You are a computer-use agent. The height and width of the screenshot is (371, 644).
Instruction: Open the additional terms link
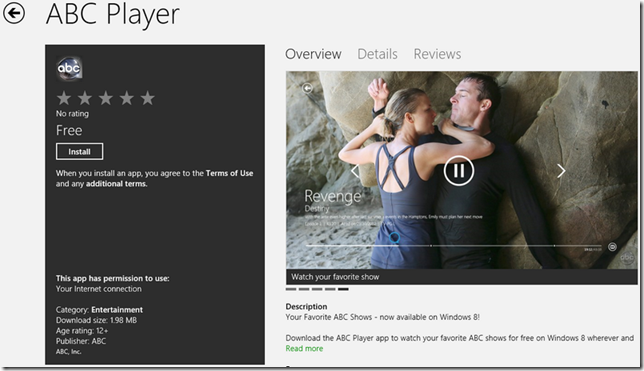tap(116, 184)
